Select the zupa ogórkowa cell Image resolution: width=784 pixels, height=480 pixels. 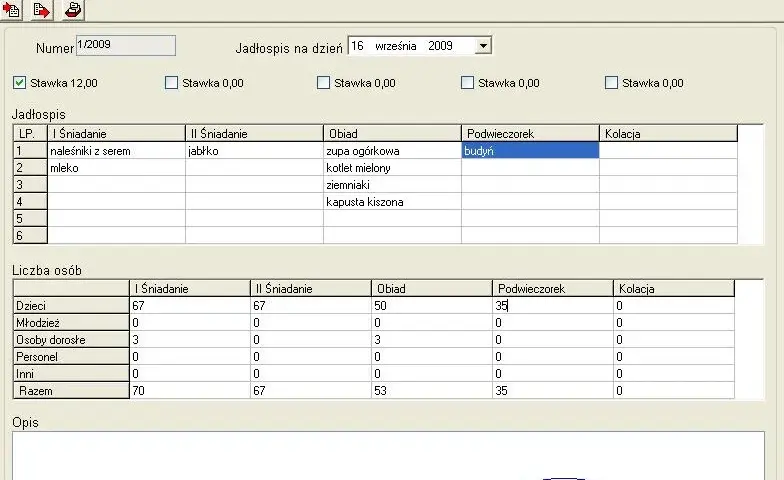pos(392,150)
